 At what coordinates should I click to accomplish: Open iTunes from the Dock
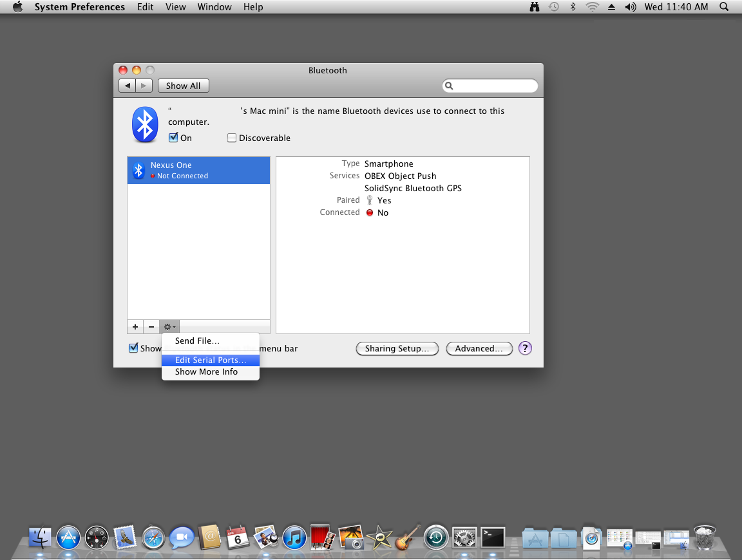[x=294, y=537]
